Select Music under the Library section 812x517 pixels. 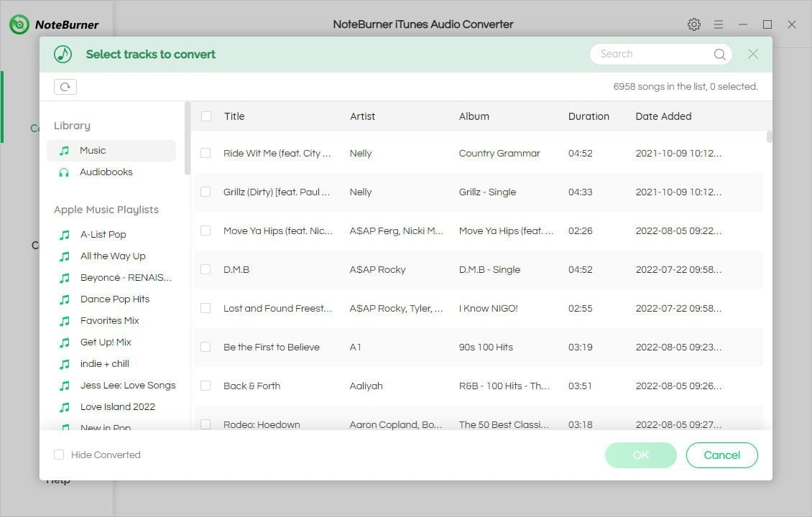pos(93,150)
